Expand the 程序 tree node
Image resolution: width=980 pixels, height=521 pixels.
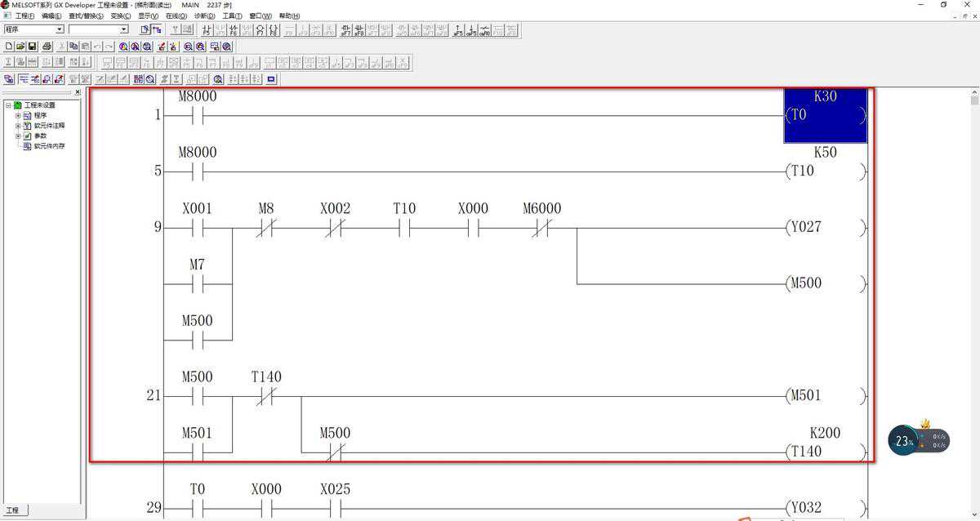point(18,116)
